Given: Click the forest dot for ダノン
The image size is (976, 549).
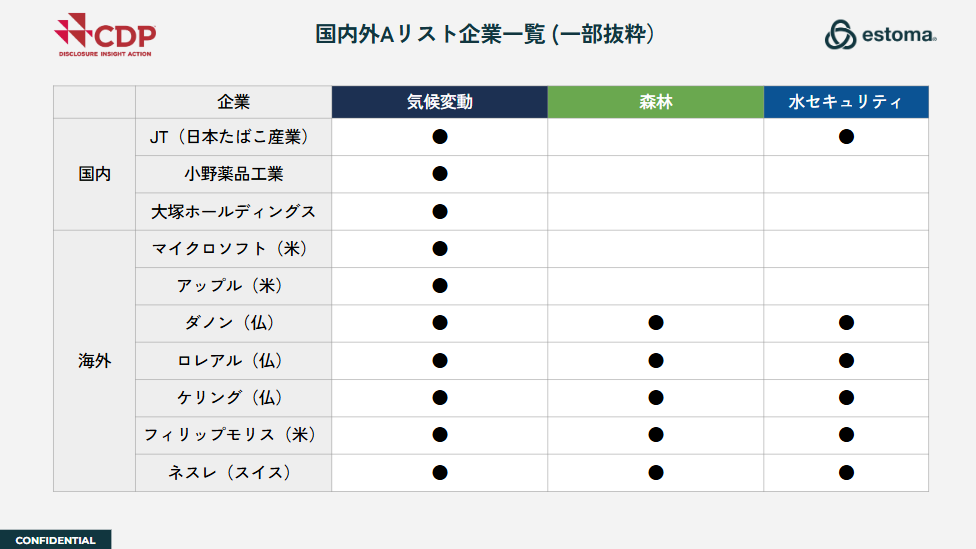Looking at the screenshot, I should [655, 322].
